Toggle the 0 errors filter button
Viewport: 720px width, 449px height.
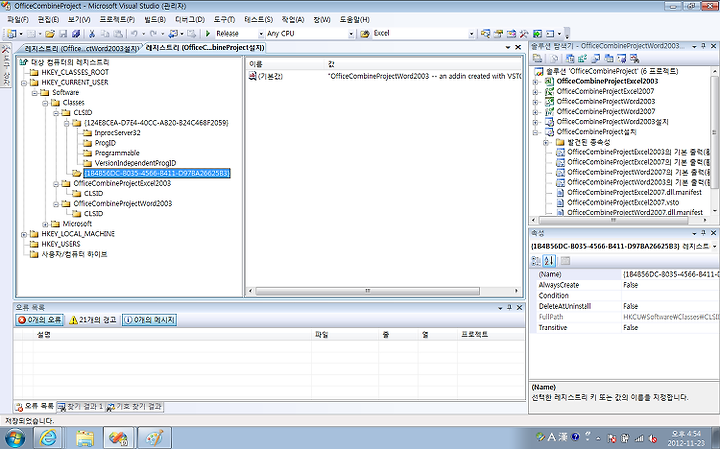point(39,320)
